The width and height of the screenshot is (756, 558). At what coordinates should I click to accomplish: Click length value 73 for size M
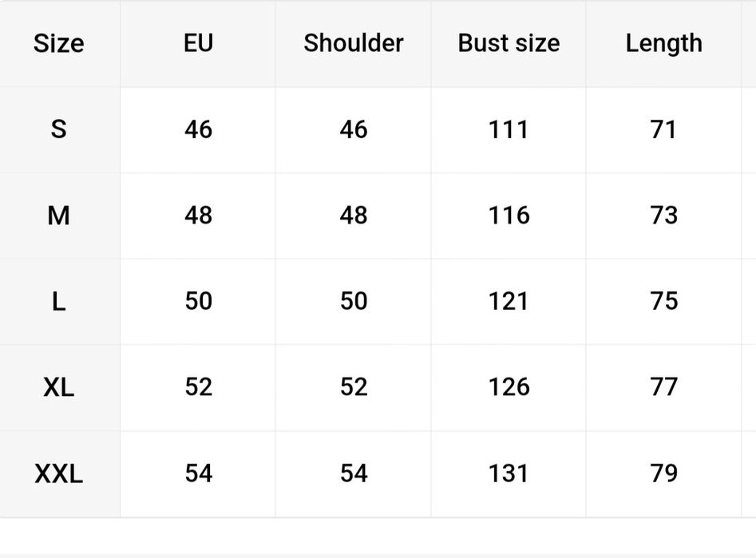[663, 216]
